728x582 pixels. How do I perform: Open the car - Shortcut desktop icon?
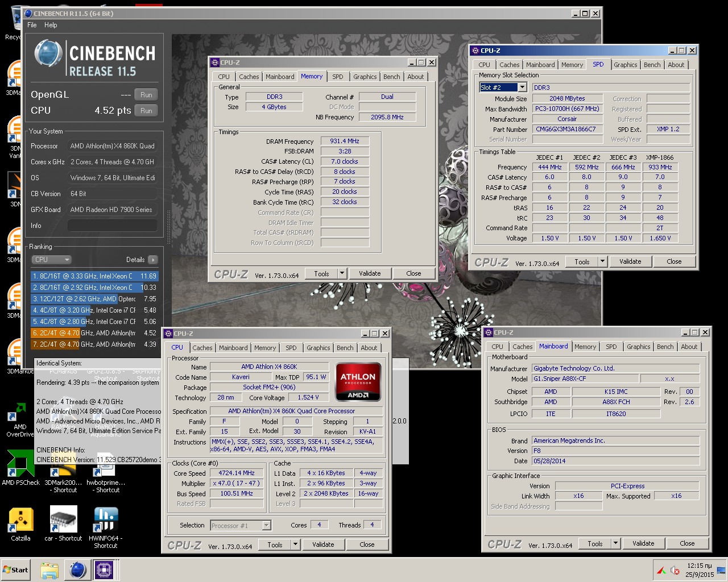(63, 523)
